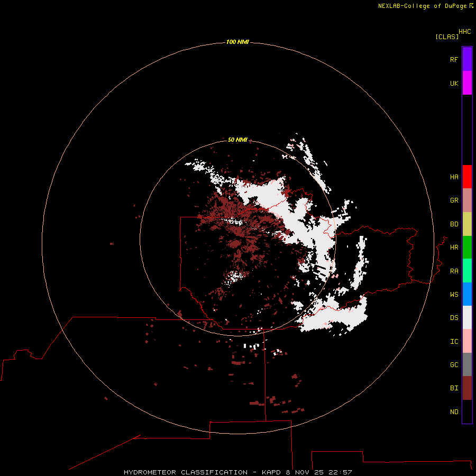Click the GR legend label
Screen dimensions: 476x476
[454, 200]
